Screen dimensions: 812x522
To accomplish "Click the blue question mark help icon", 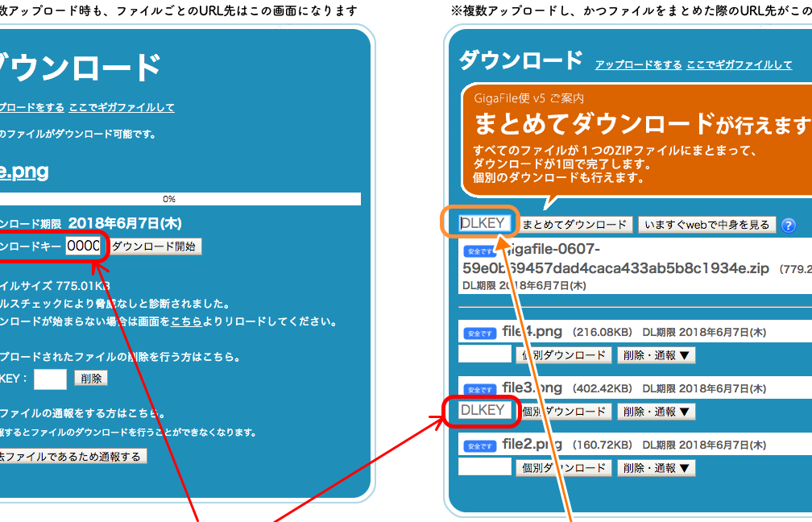I will click(x=789, y=226).
